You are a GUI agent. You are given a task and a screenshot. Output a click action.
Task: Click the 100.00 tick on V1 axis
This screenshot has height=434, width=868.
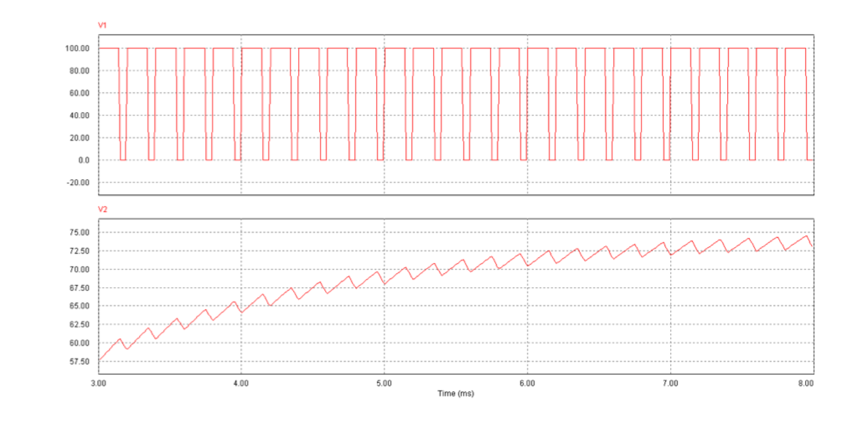pyautogui.click(x=77, y=49)
